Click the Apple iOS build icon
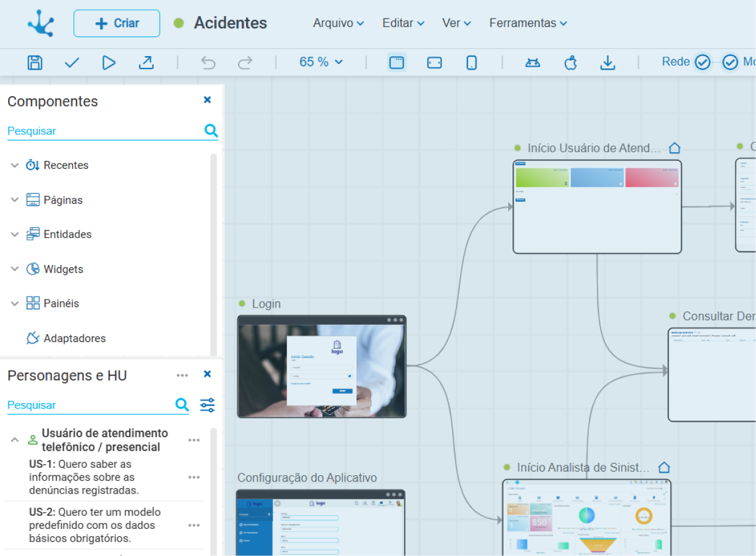756x556 pixels. (570, 62)
